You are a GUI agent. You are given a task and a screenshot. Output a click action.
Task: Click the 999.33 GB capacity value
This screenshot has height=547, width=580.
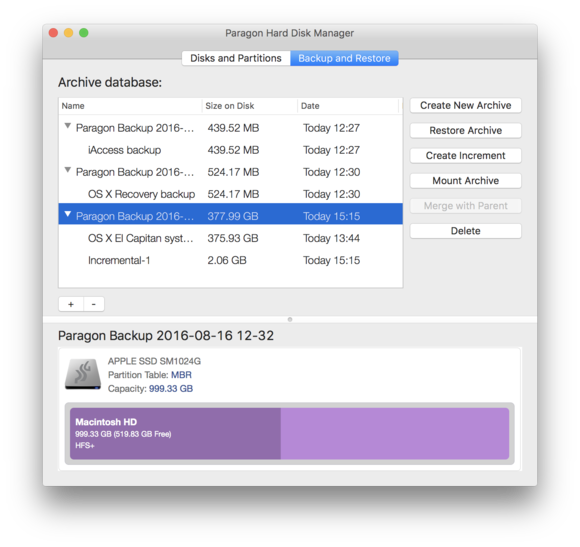pyautogui.click(x=171, y=389)
